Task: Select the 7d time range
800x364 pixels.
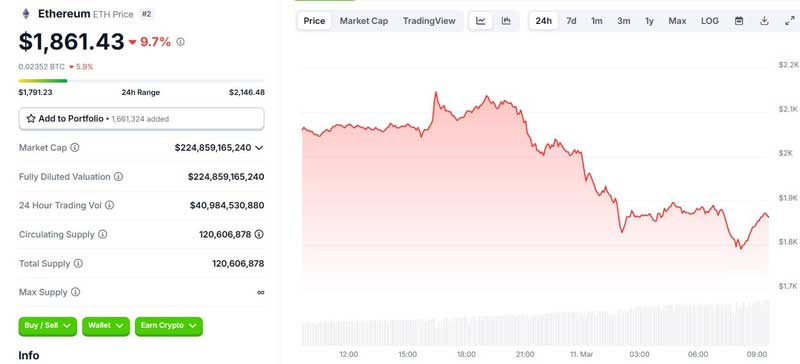Action: click(571, 21)
